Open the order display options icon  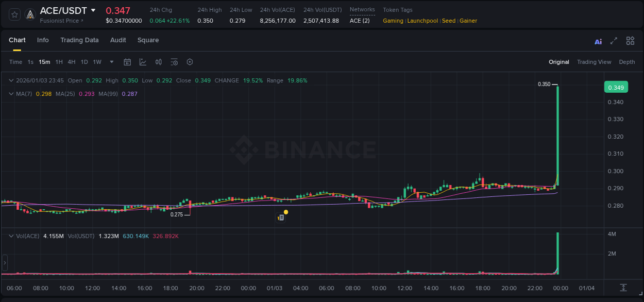pyautogui.click(x=174, y=62)
